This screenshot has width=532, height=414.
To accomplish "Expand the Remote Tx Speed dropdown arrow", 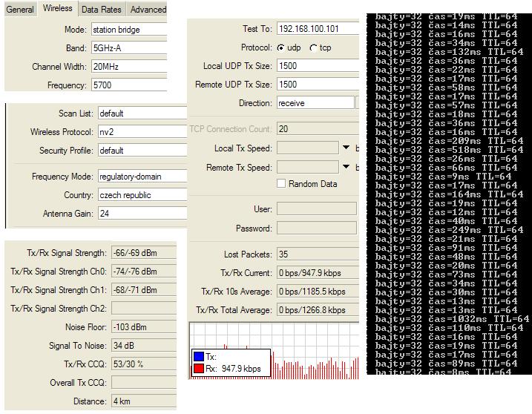I will point(346,167).
